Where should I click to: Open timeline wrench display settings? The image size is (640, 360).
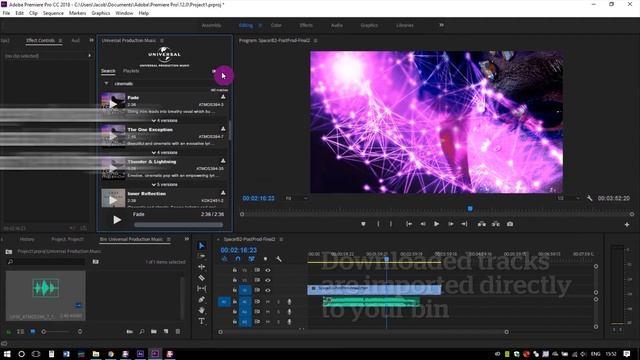279,259
